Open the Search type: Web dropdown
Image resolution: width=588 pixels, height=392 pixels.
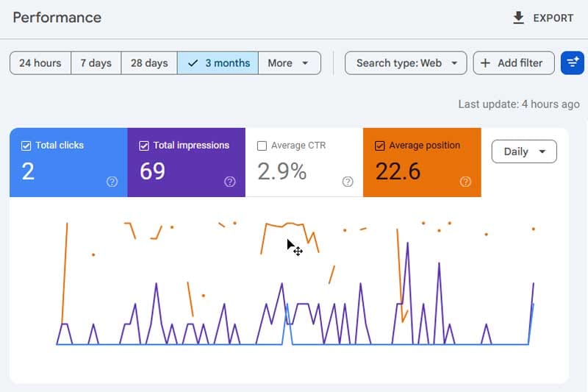(x=406, y=63)
